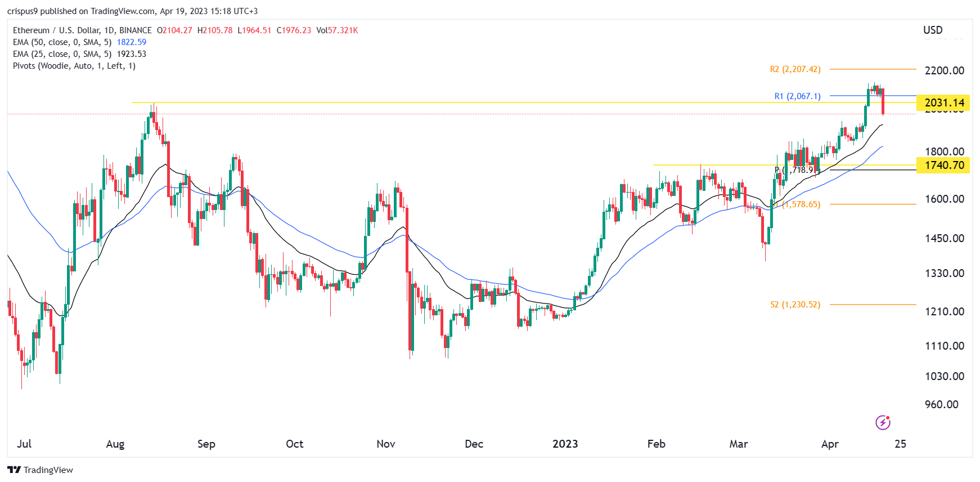Click the Aug label on time axis
The width and height of the screenshot is (980, 482).
click(115, 444)
